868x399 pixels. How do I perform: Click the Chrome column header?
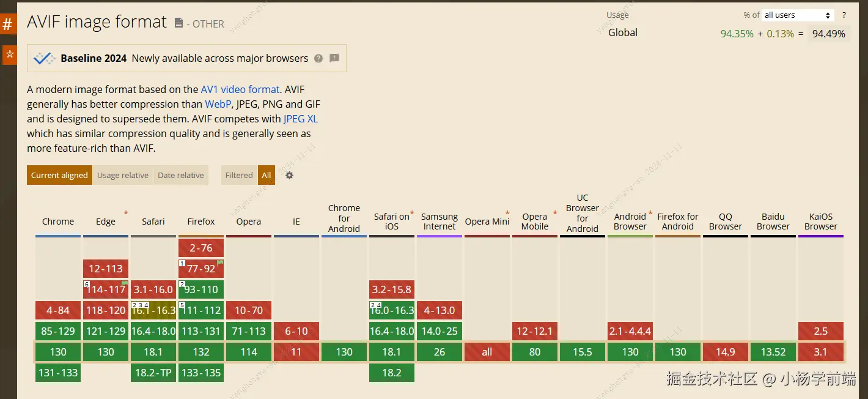tap(58, 222)
